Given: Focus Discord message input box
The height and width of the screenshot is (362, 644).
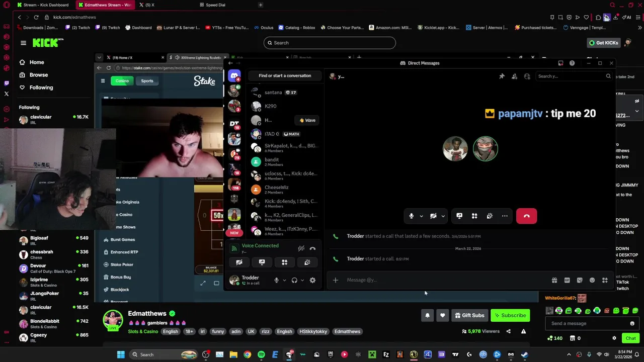Looking at the screenshot, I should point(445,280).
